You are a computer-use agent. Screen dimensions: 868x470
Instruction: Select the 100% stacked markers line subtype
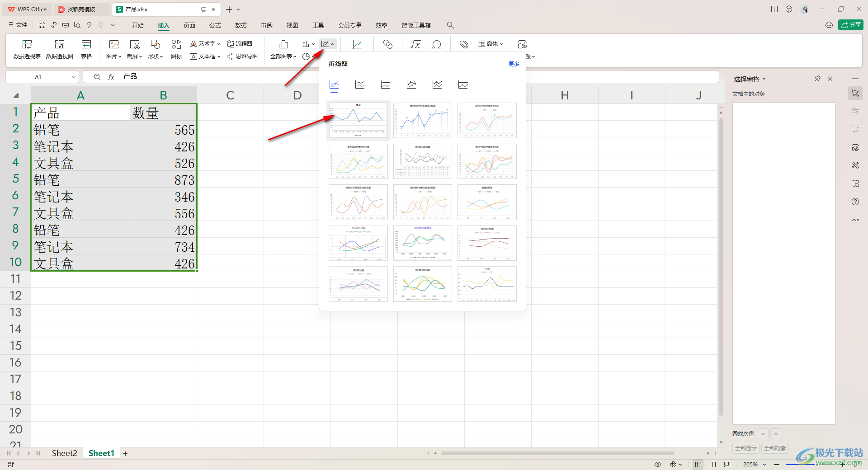pos(463,85)
